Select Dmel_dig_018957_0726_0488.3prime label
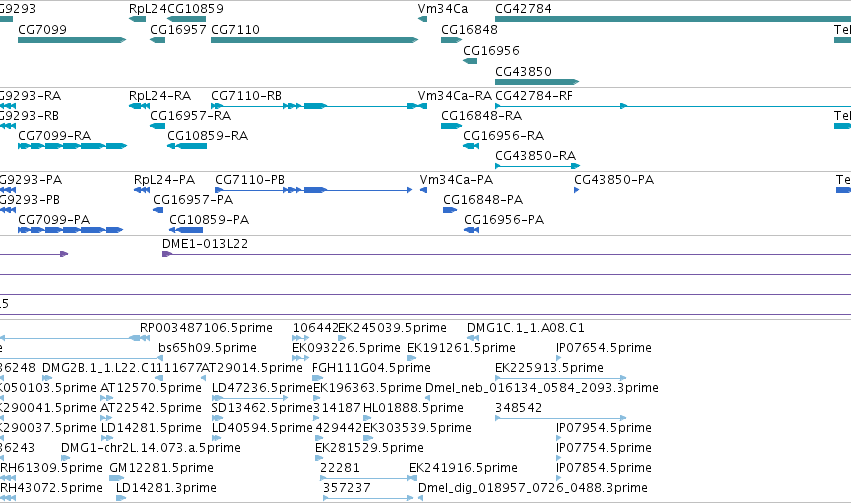The image size is (851, 503). tap(532, 488)
